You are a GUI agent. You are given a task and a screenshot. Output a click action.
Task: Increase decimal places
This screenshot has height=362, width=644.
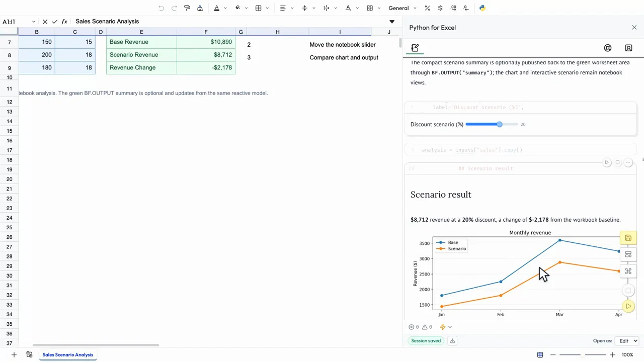pos(453,8)
